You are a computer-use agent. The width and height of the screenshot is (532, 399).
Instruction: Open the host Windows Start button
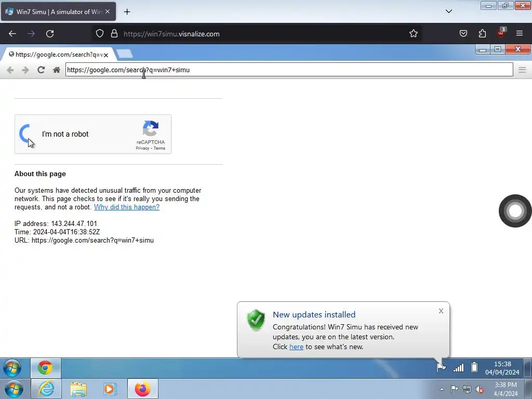[14, 389]
